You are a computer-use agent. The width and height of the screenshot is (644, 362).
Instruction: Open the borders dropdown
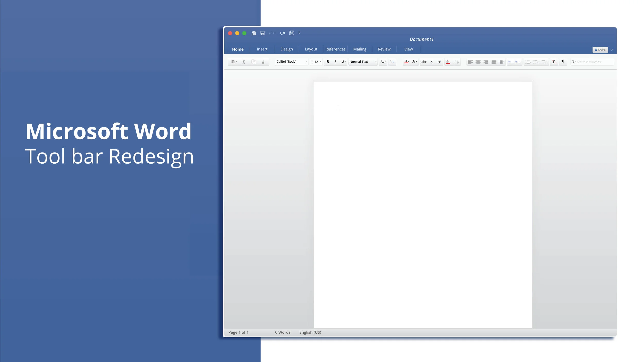coord(456,62)
